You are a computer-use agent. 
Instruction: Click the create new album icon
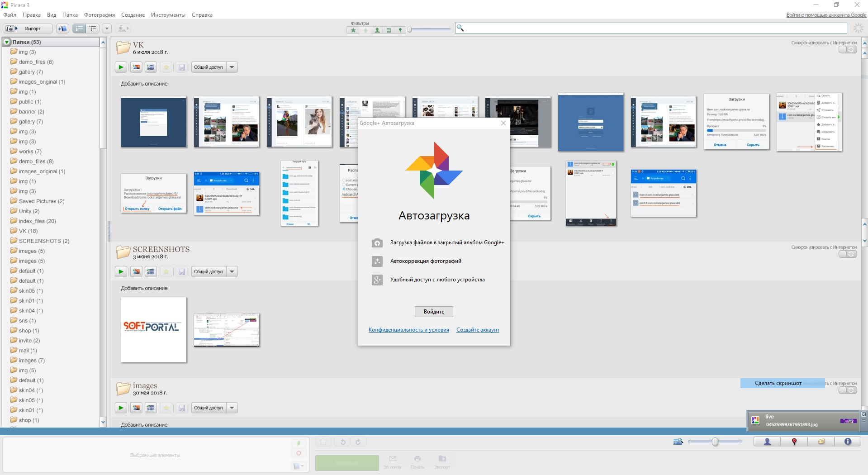[x=62, y=28]
